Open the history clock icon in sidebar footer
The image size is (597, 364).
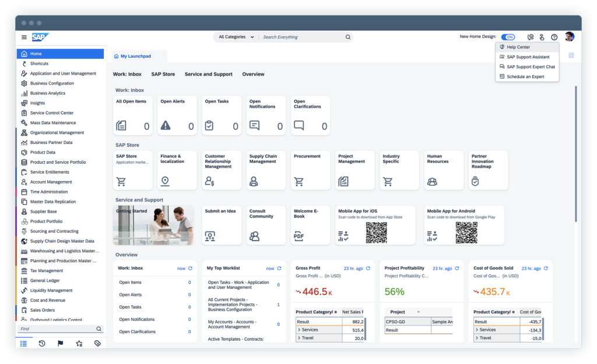tap(42, 344)
